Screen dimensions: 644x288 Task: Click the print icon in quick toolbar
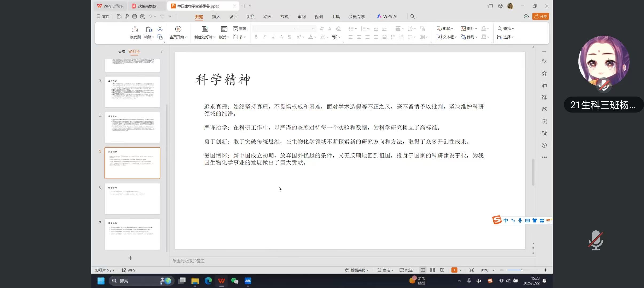(135, 17)
